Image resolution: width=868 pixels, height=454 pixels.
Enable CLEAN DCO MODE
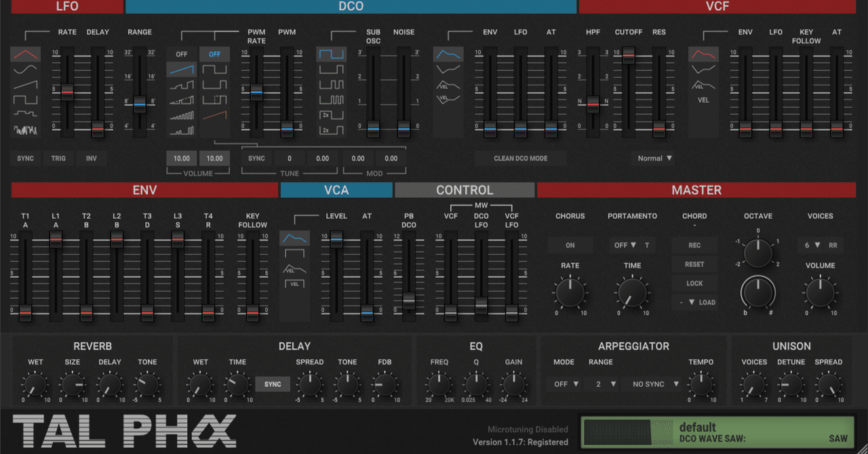click(x=521, y=159)
